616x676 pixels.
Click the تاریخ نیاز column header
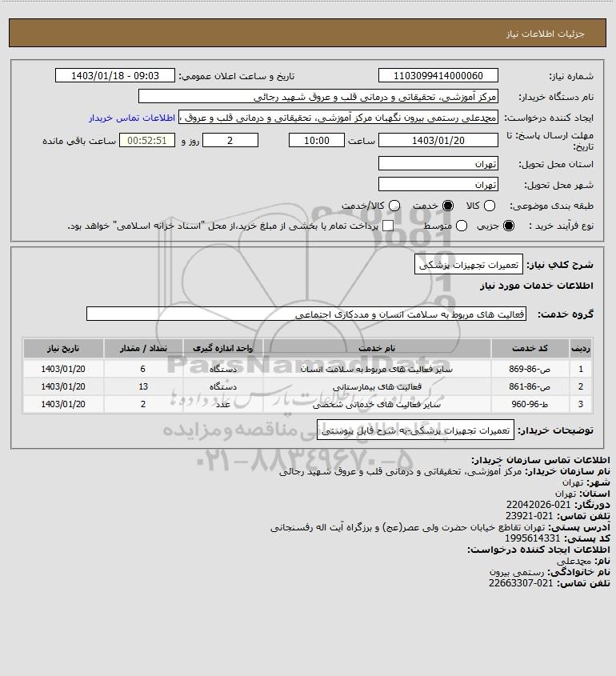[63, 348]
